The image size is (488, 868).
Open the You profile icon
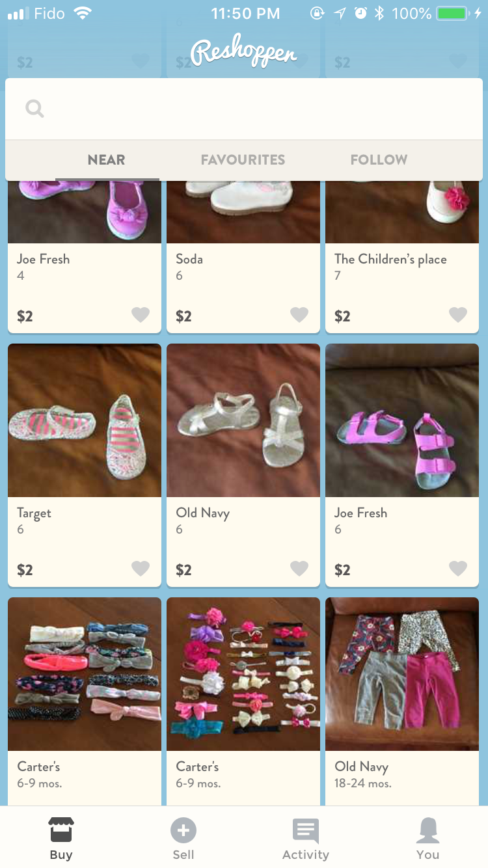pos(428,830)
